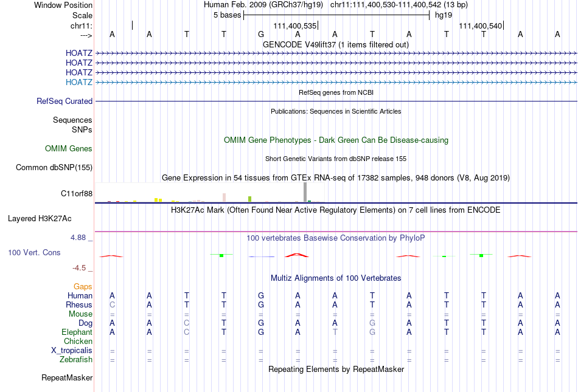Click the tall pale pink GTEx bar

point(224,198)
